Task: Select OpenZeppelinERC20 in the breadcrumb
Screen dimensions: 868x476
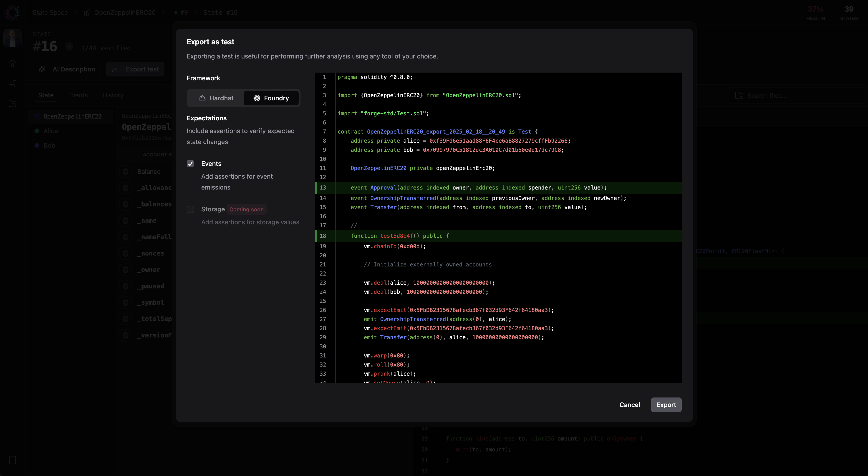Action: pos(124,13)
